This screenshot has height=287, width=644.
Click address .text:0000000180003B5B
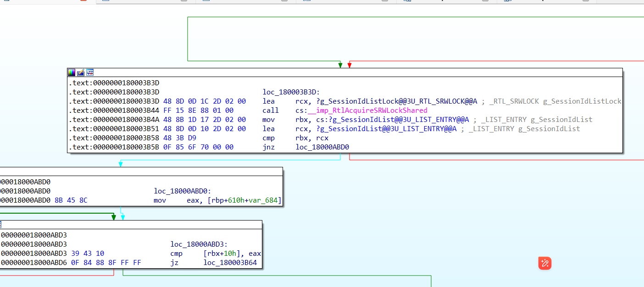[x=114, y=147]
